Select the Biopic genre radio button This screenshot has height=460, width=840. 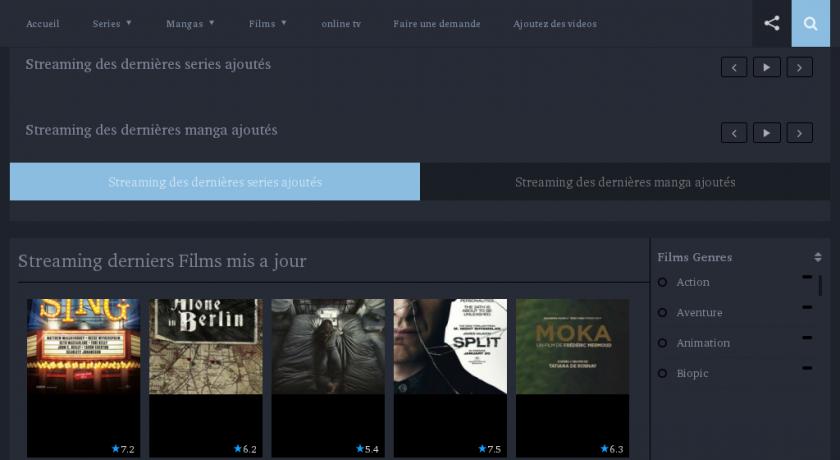pos(663,374)
